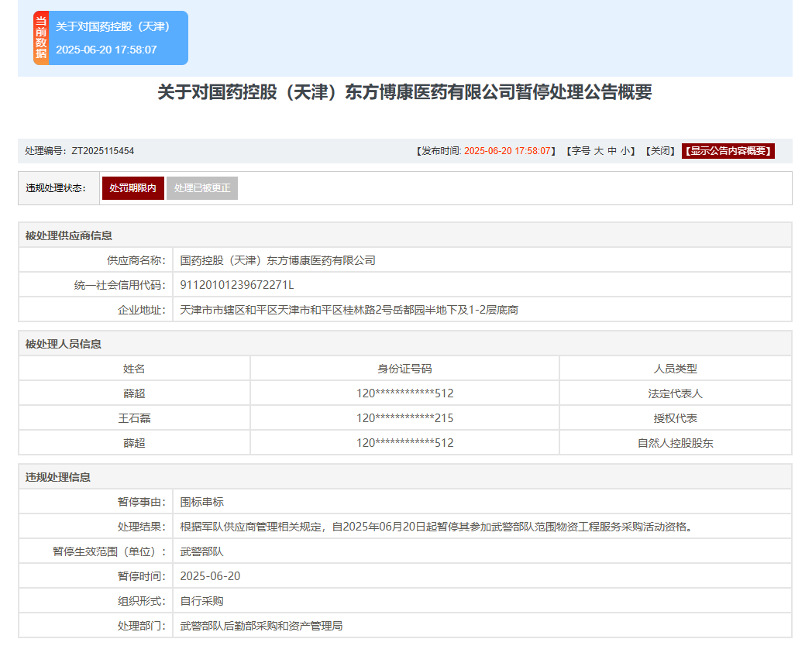Click the orange 当前数据 label
The width and height of the screenshot is (812, 656).
(x=41, y=38)
